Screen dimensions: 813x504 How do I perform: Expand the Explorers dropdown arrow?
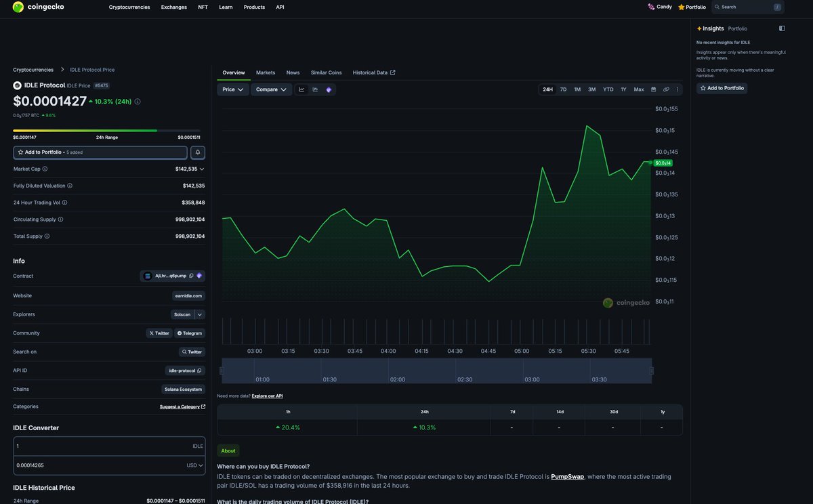coord(200,314)
